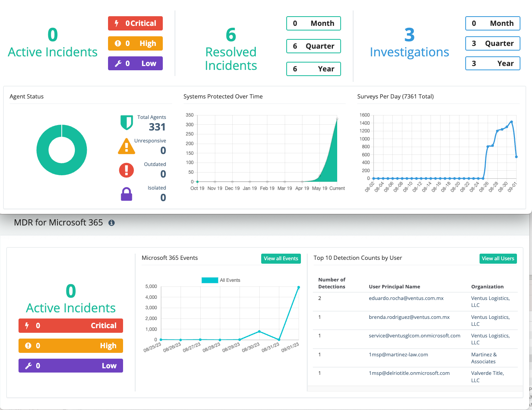
Task: Click the 3 Investigations heading
Action: coord(409,43)
